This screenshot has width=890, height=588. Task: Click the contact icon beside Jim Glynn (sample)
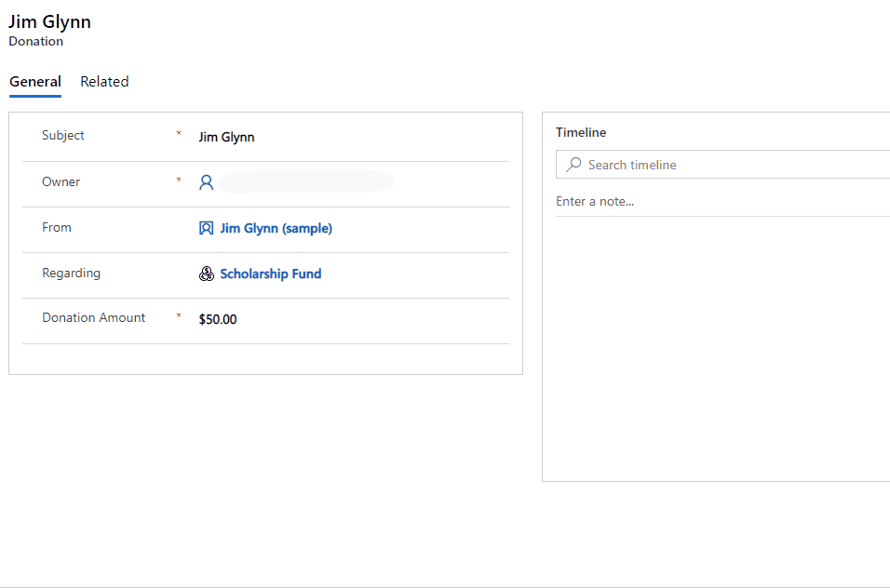tap(206, 228)
